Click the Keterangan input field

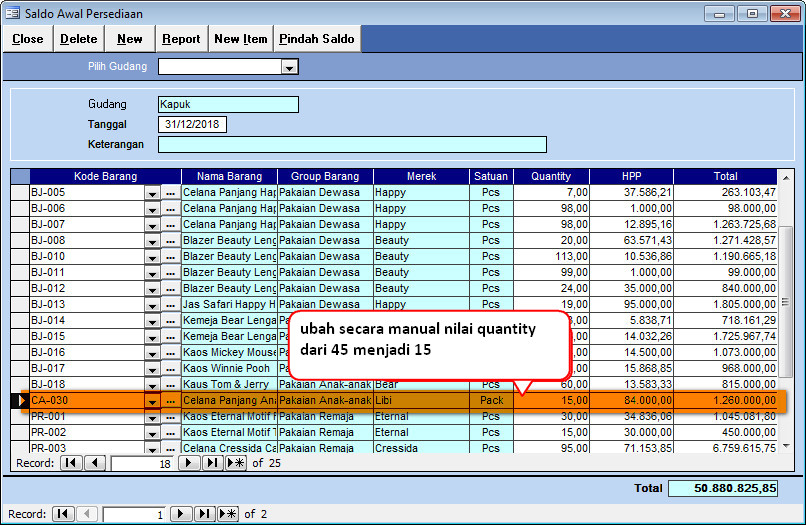pyautogui.click(x=352, y=144)
